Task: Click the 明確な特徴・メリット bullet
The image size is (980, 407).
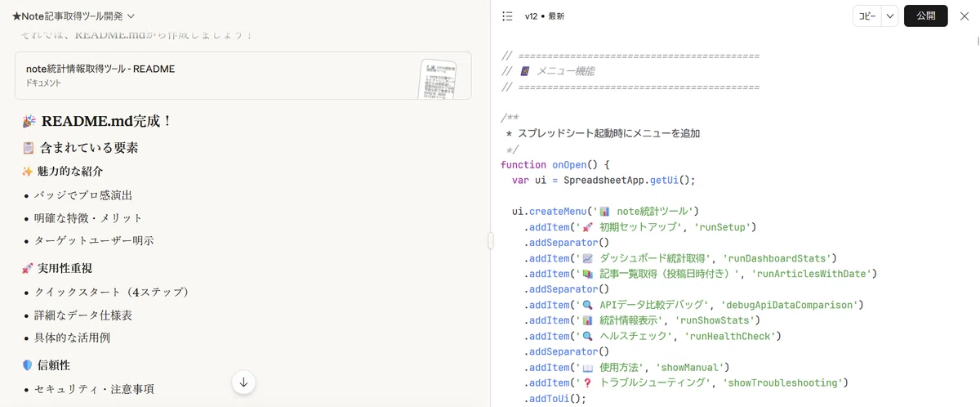Action: click(88, 218)
